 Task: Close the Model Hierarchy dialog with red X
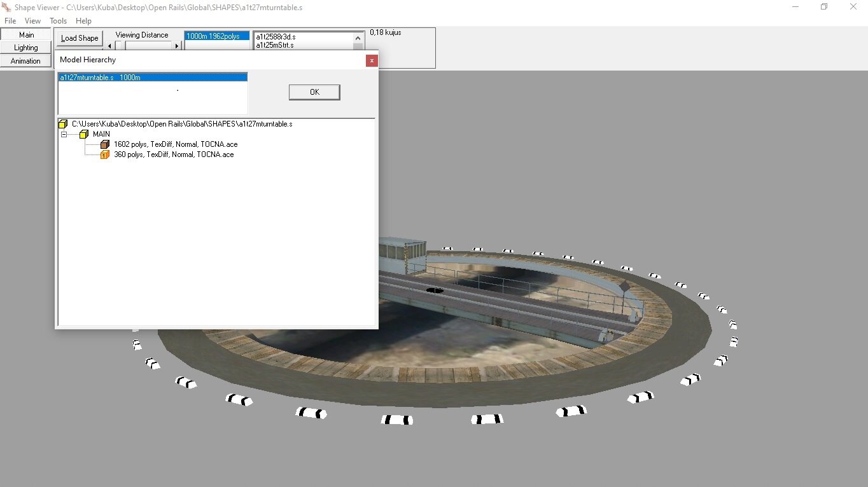(372, 60)
